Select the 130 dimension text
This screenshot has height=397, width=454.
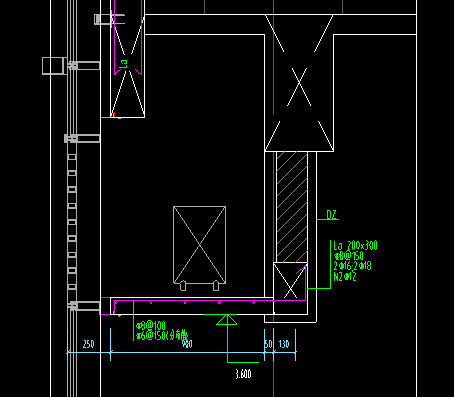(284, 344)
